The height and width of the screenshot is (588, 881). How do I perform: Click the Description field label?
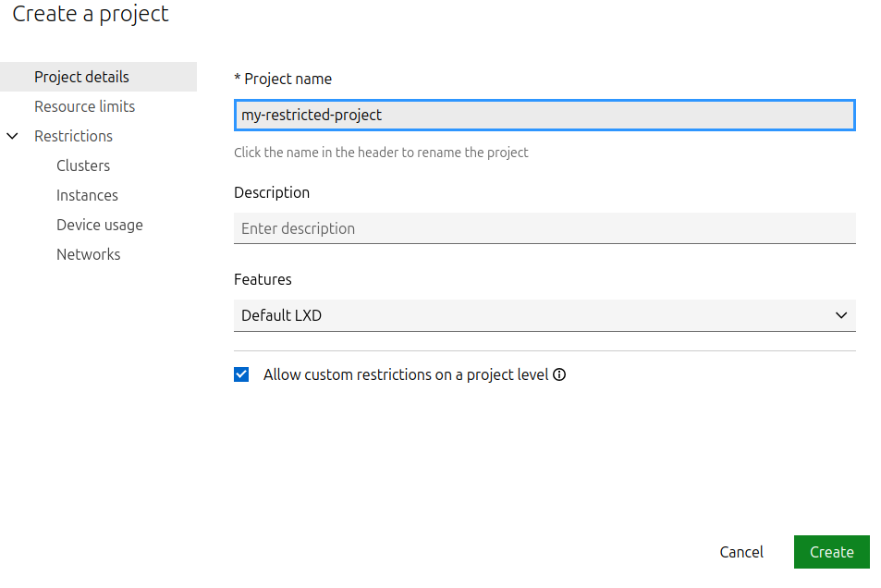pos(272,192)
